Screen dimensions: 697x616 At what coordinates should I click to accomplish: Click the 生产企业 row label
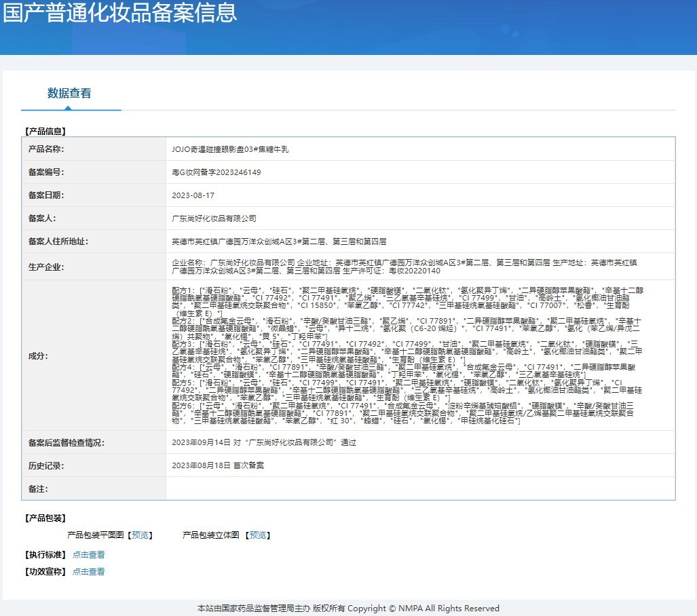pyautogui.click(x=46, y=267)
